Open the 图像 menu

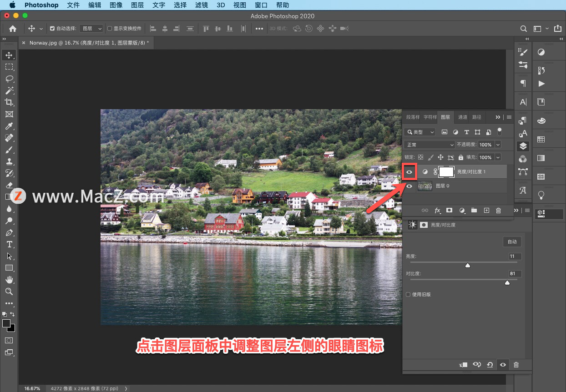click(116, 5)
